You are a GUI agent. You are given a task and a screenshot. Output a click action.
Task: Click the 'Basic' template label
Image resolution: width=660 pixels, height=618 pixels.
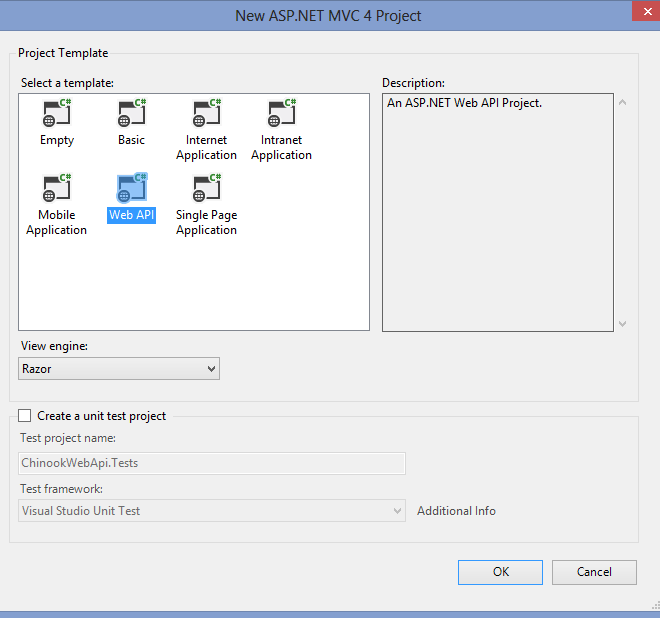click(131, 140)
